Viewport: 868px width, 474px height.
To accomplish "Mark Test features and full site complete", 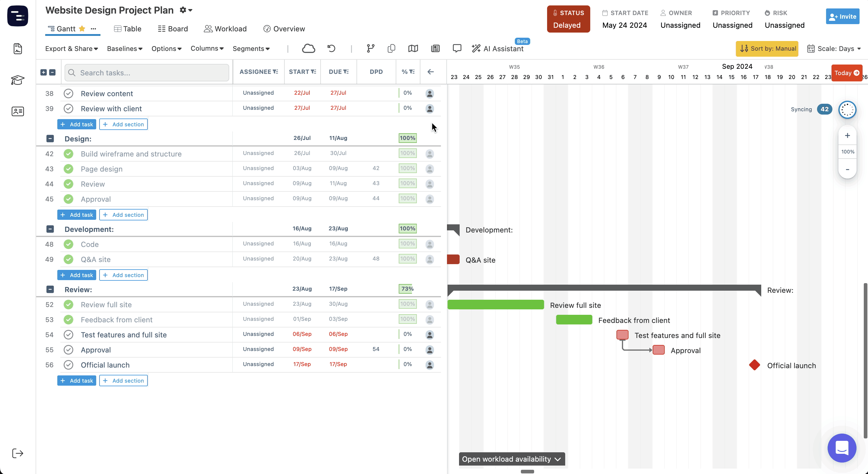I will point(68,335).
